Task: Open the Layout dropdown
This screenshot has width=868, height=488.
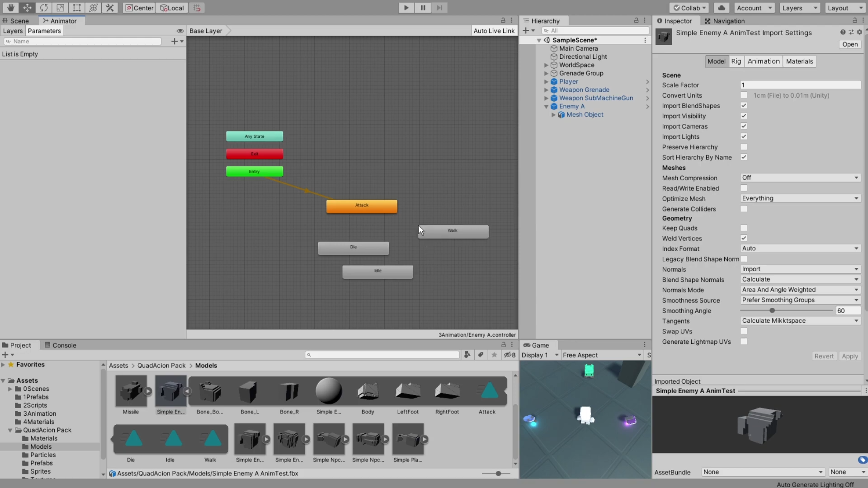Action: (844, 8)
